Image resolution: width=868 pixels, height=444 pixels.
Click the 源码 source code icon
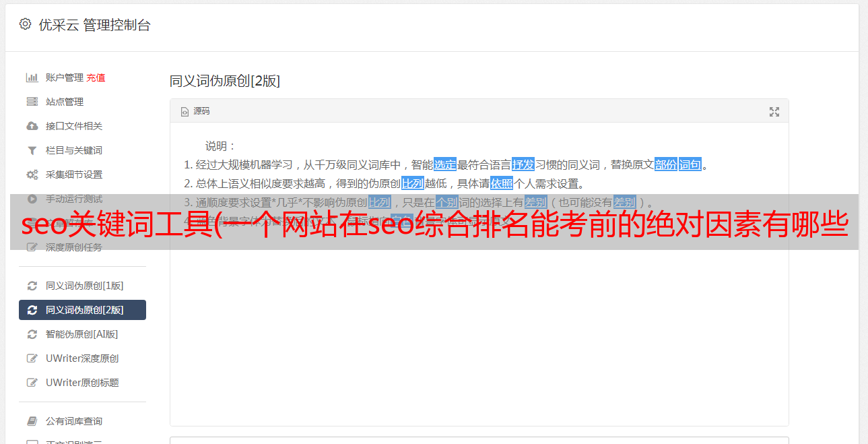click(x=185, y=112)
